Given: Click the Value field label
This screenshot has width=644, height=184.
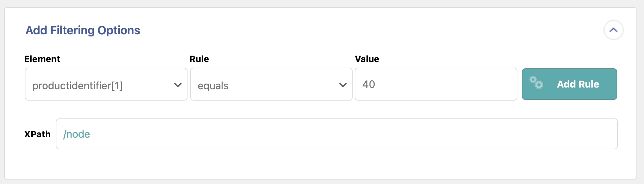Looking at the screenshot, I should (x=367, y=59).
